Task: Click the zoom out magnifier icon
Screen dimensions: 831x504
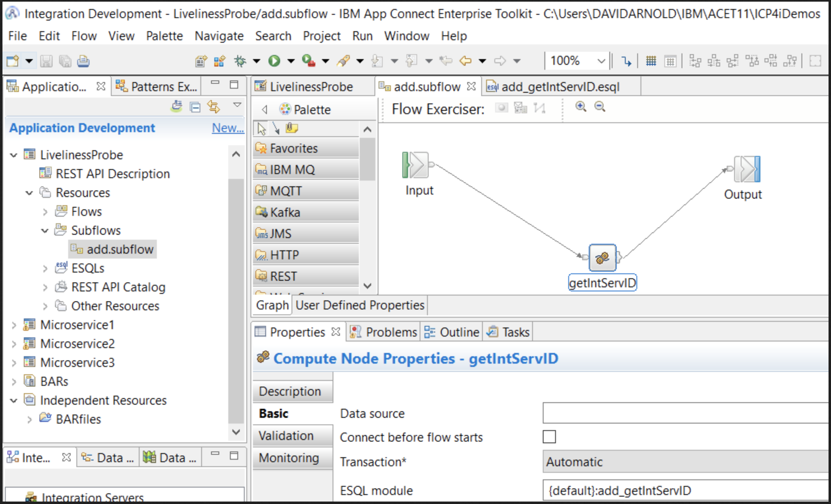Action: pos(600,107)
